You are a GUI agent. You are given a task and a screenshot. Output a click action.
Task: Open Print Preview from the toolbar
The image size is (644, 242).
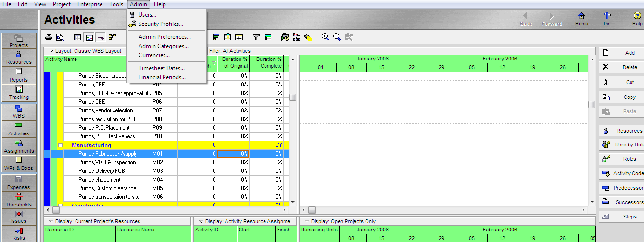(x=60, y=37)
